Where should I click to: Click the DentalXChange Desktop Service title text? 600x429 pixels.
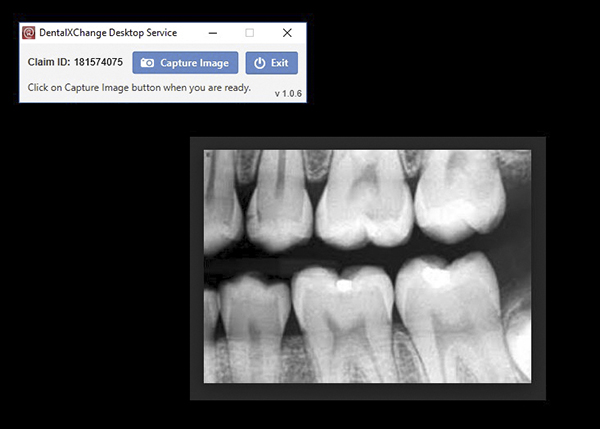(x=108, y=33)
